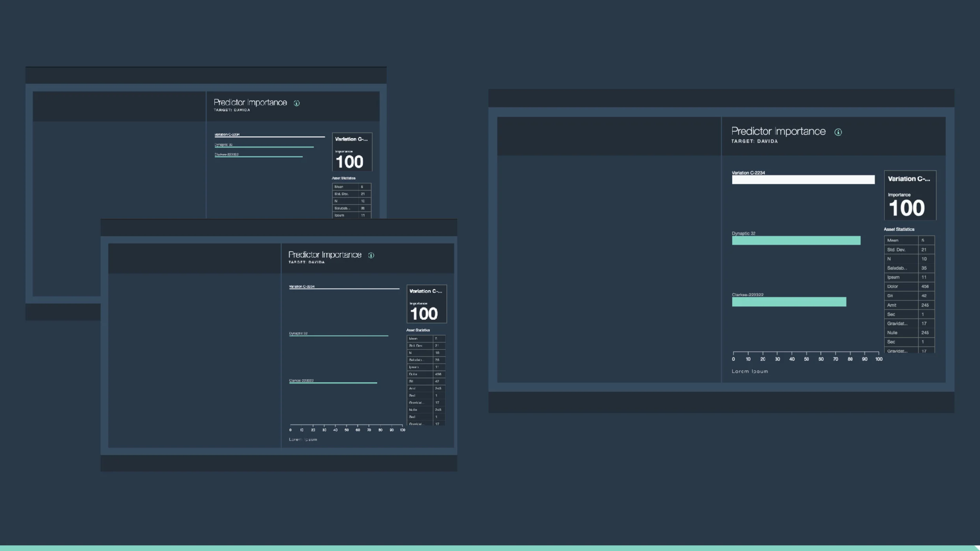Click the Dynaptic 32 bar in the middle chart

[338, 335]
